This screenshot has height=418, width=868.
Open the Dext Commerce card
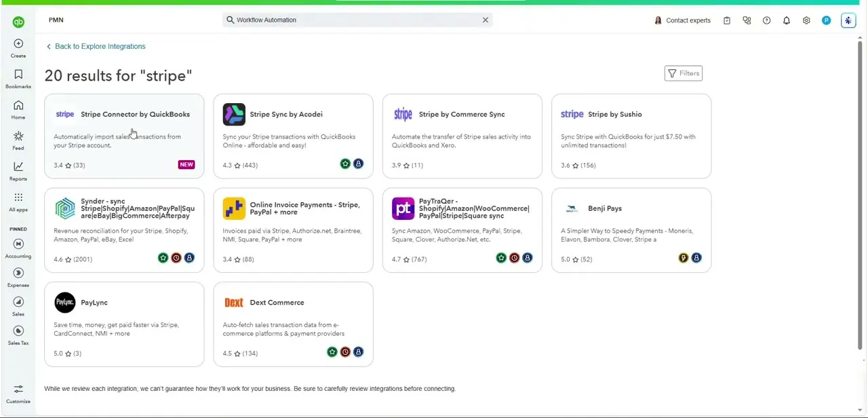coord(293,324)
